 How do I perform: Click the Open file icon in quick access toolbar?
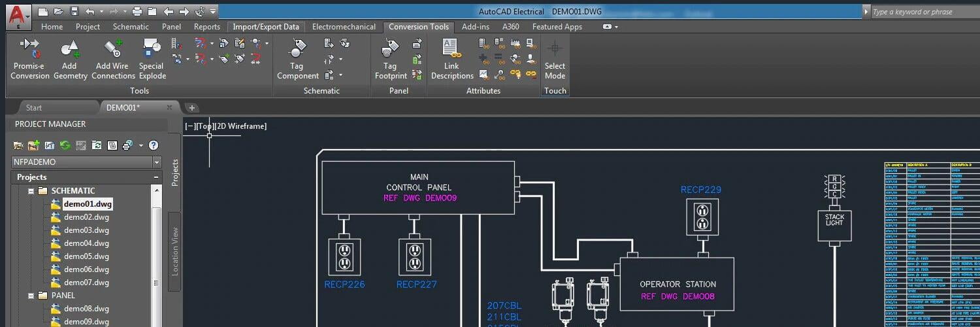(x=59, y=12)
